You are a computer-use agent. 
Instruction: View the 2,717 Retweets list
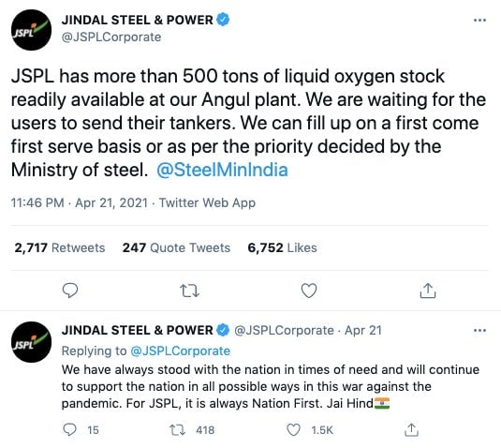pyautogui.click(x=60, y=247)
